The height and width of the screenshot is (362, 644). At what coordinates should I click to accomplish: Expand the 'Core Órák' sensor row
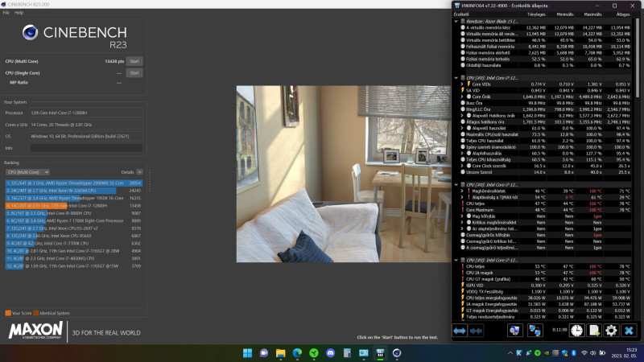pyautogui.click(x=462, y=97)
